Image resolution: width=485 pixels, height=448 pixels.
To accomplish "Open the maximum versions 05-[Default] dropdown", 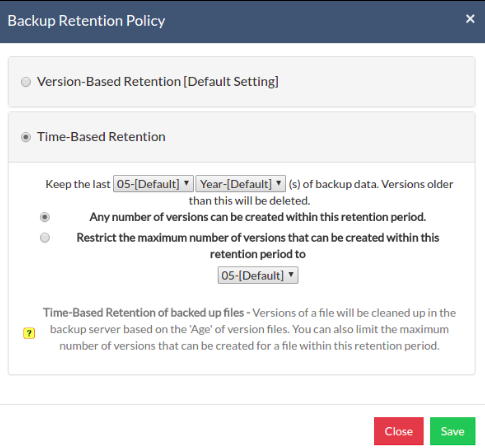I will [x=258, y=275].
